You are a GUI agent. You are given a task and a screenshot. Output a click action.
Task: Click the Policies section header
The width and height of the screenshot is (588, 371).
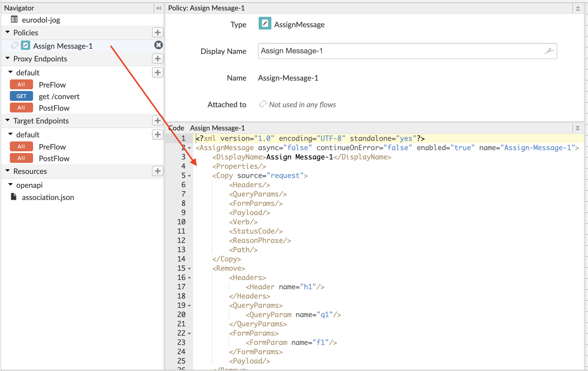click(x=82, y=32)
